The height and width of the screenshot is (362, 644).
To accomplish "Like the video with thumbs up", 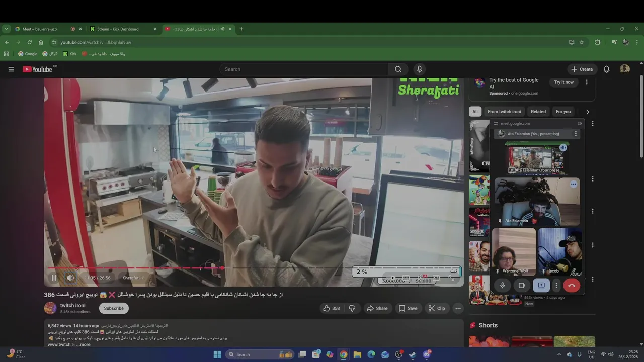I will pos(331,308).
